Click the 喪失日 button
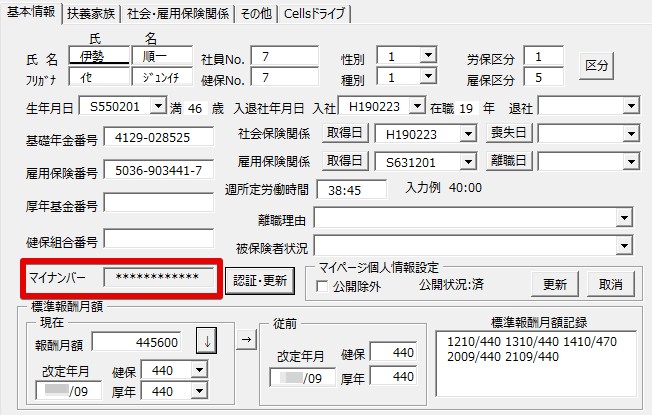652x415 pixels. point(509,133)
